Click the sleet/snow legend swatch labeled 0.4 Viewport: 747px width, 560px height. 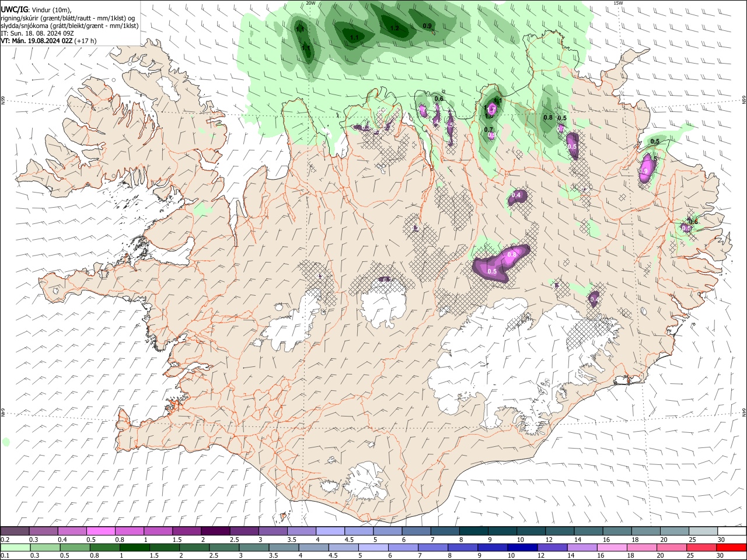coord(72,531)
